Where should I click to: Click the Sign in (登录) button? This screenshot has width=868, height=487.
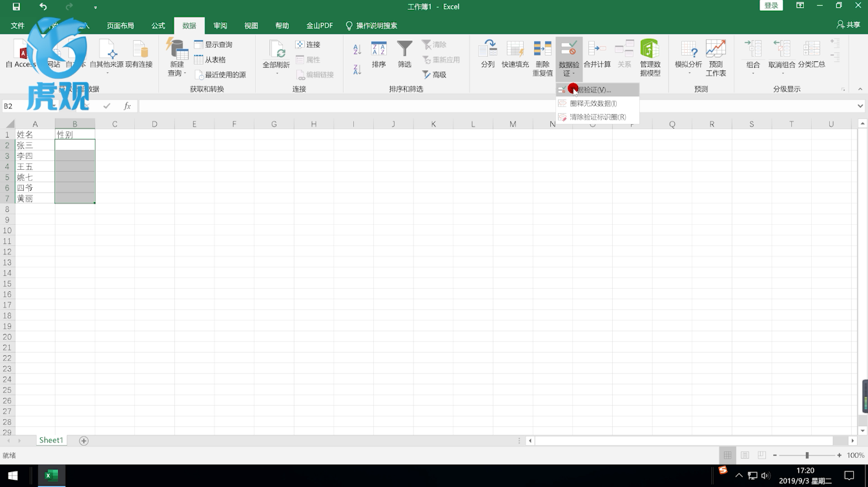pos(771,6)
